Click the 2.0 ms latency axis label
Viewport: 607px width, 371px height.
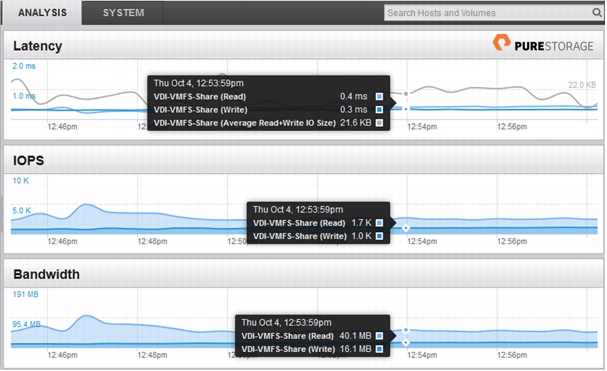click(x=24, y=66)
